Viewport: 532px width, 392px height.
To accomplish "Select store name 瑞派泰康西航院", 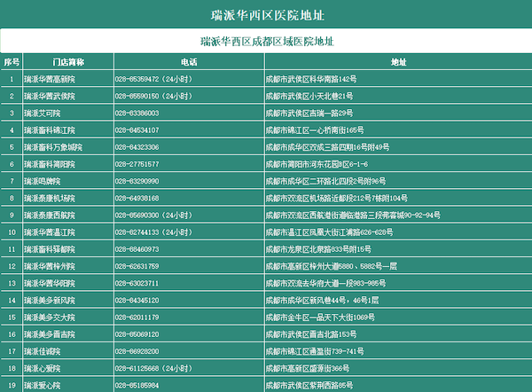I will point(50,216).
